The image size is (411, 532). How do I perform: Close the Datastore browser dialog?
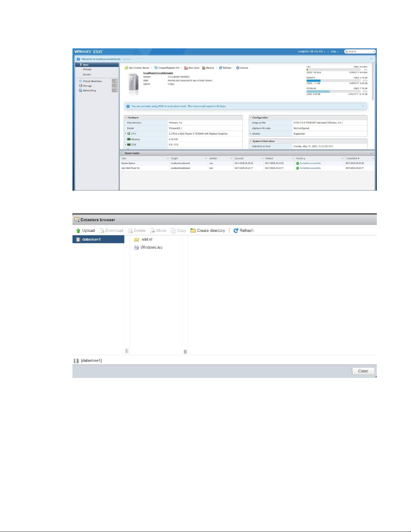point(363,371)
